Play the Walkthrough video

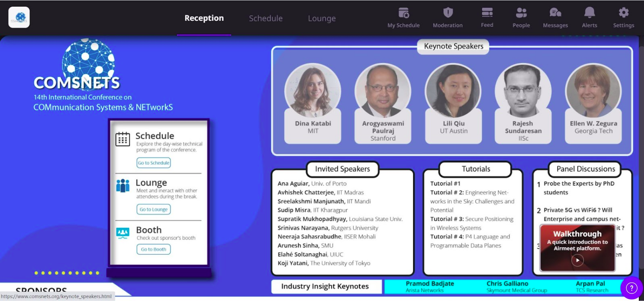(x=578, y=260)
